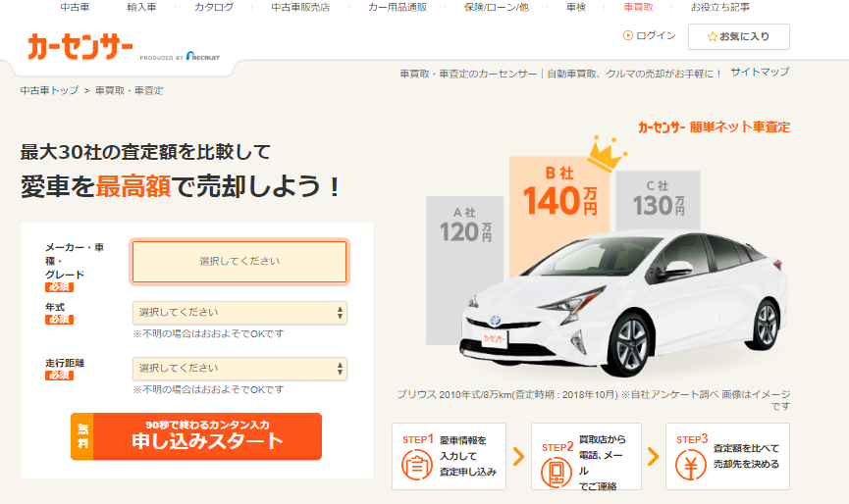Click the A社 120万円 bar
Viewport: 849px width, 504px height.
coord(464,271)
